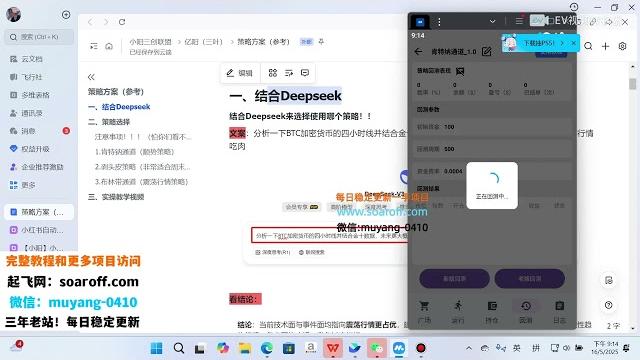Click the backtest period field showing 500
Viewport: 640px width, 360px height.
coord(492,149)
